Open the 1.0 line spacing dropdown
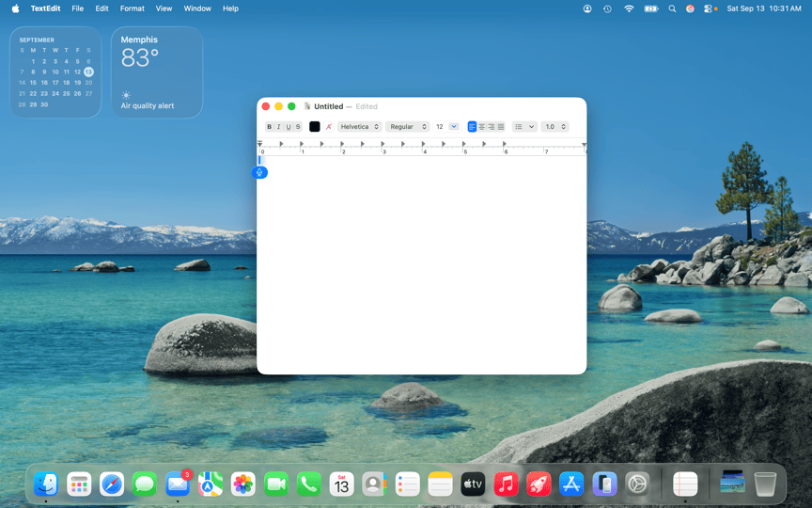 pos(554,126)
